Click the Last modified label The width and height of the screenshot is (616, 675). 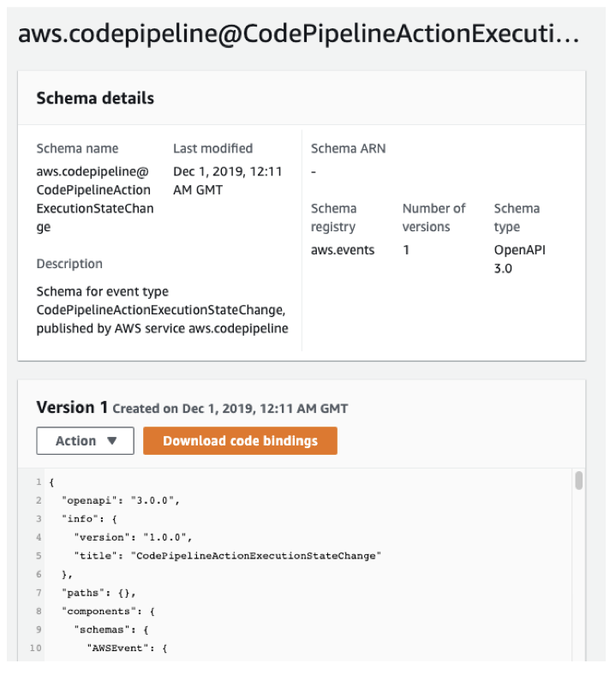213,148
